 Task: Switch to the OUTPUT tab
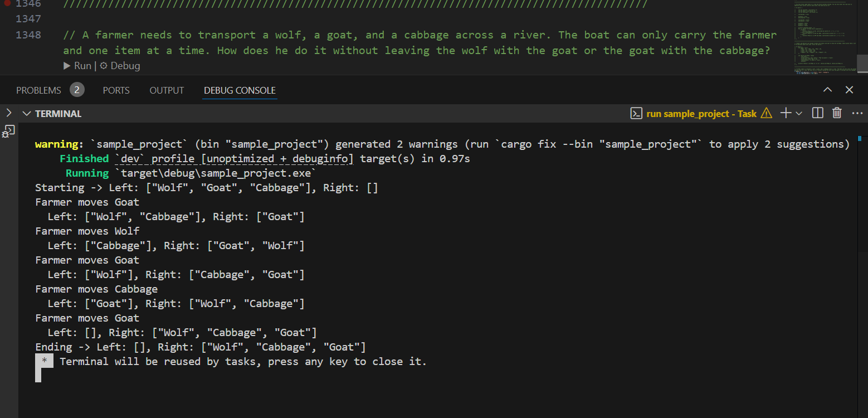(x=167, y=90)
